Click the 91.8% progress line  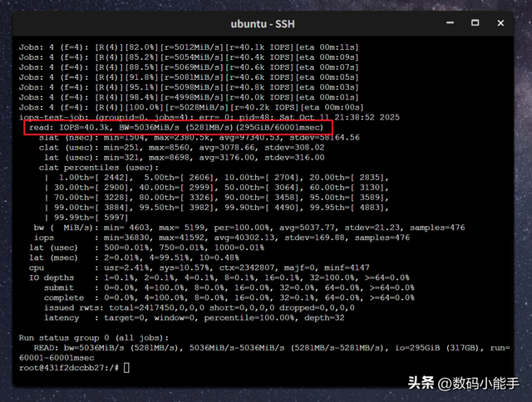[x=189, y=77]
